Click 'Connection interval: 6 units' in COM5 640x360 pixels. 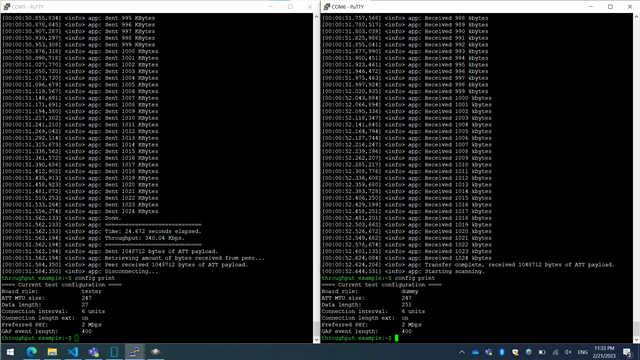[x=53, y=311]
